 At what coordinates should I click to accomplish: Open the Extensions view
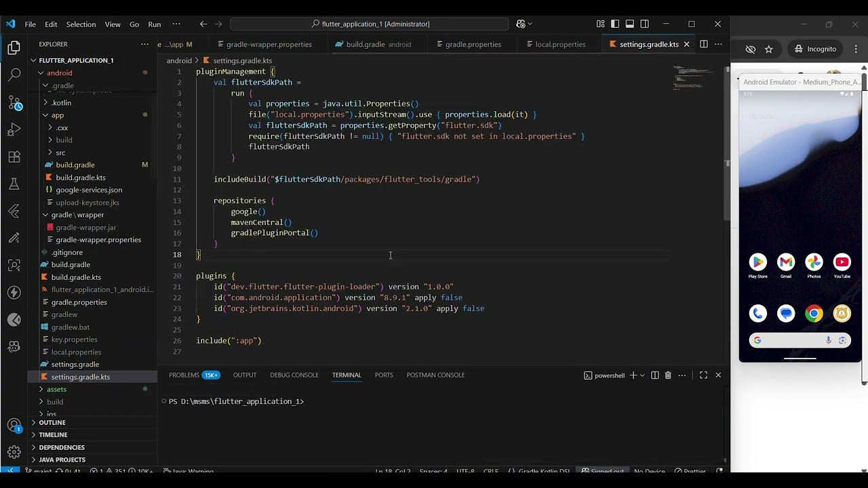(x=14, y=157)
